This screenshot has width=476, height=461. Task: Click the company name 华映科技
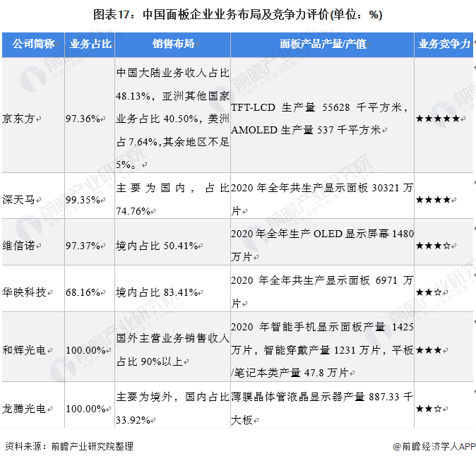click(24, 292)
